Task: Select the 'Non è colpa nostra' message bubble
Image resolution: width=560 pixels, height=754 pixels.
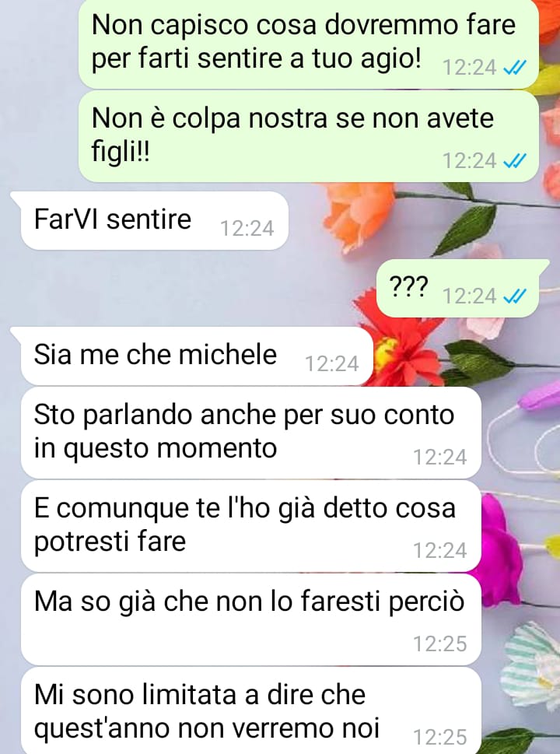Action: [309, 137]
